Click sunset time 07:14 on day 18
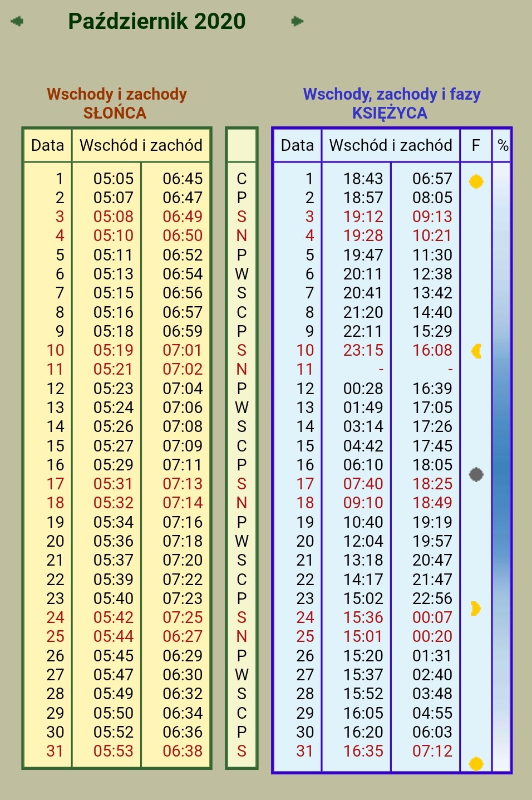Viewport: 532px width, 800px height. click(x=183, y=503)
